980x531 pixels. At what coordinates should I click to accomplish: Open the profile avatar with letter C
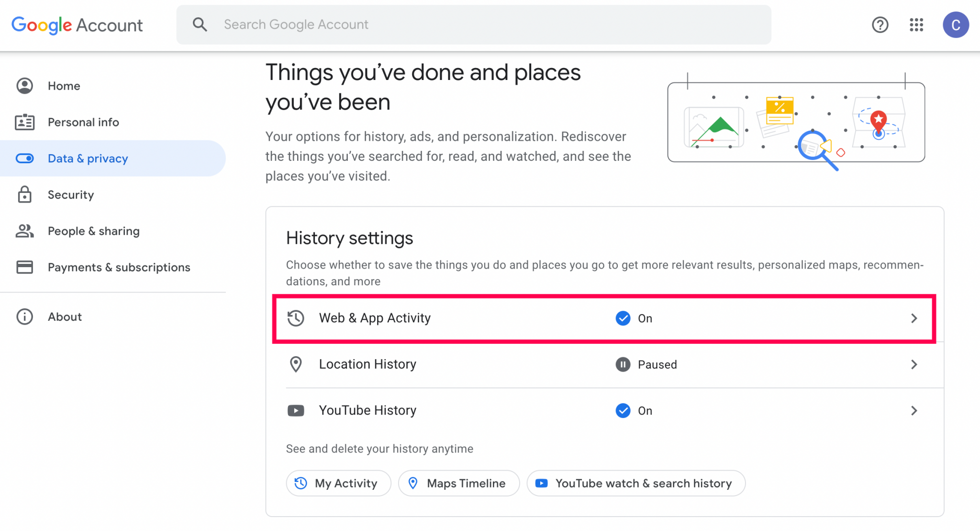click(956, 25)
